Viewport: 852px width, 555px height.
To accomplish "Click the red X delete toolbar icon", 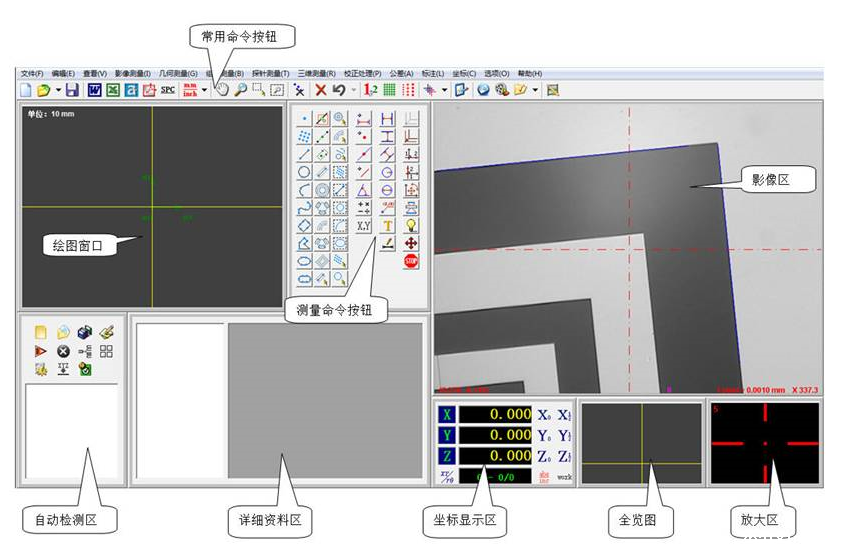I will click(x=321, y=90).
